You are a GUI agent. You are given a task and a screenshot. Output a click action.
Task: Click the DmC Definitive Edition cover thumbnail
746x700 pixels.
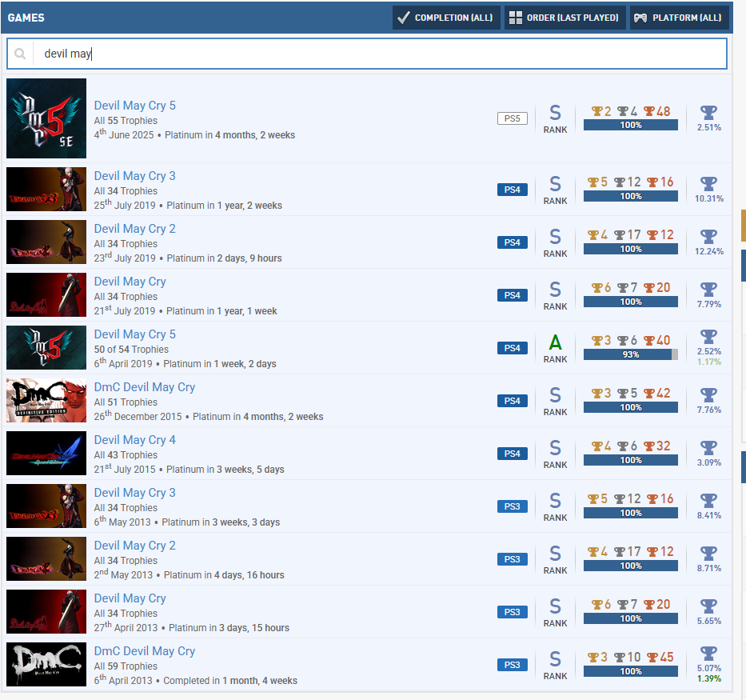tap(46, 401)
